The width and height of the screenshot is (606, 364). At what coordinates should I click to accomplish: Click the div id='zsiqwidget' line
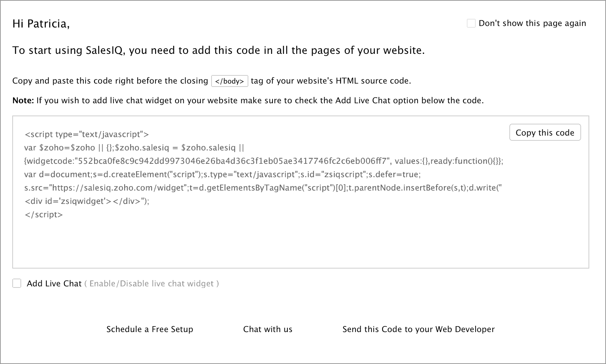point(87,201)
